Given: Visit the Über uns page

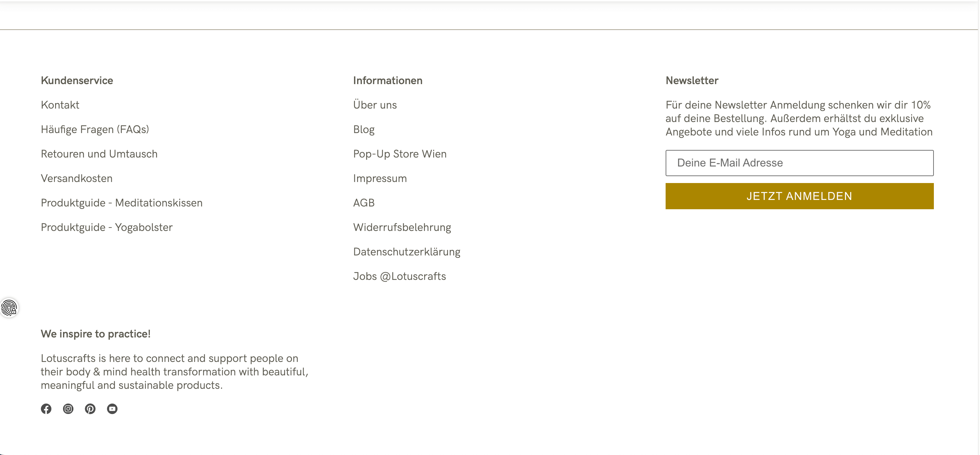Looking at the screenshot, I should [x=375, y=105].
